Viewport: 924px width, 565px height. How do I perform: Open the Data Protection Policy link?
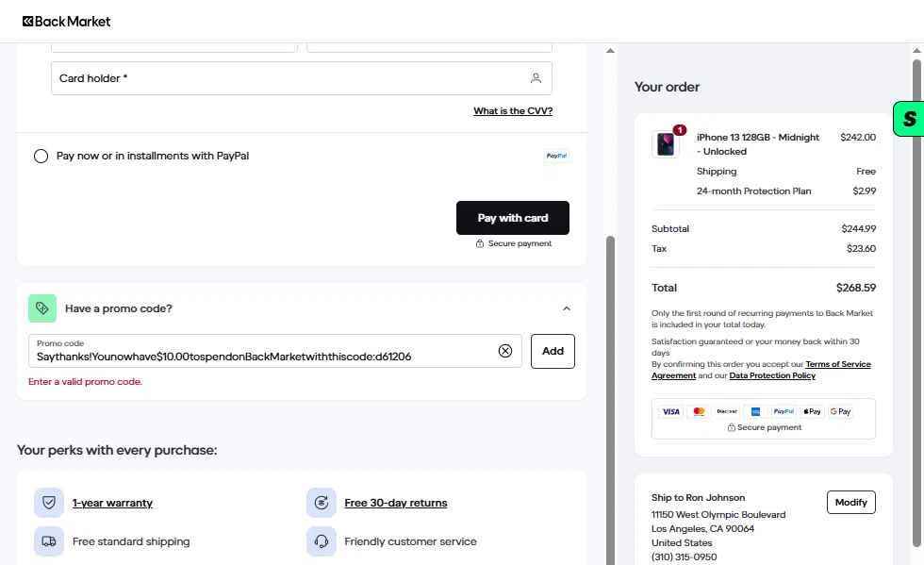pyautogui.click(x=772, y=375)
